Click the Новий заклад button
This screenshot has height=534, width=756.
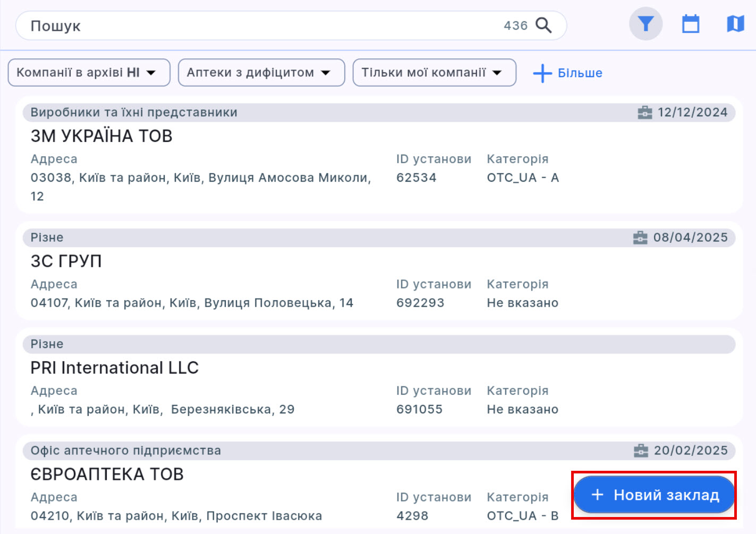click(654, 495)
